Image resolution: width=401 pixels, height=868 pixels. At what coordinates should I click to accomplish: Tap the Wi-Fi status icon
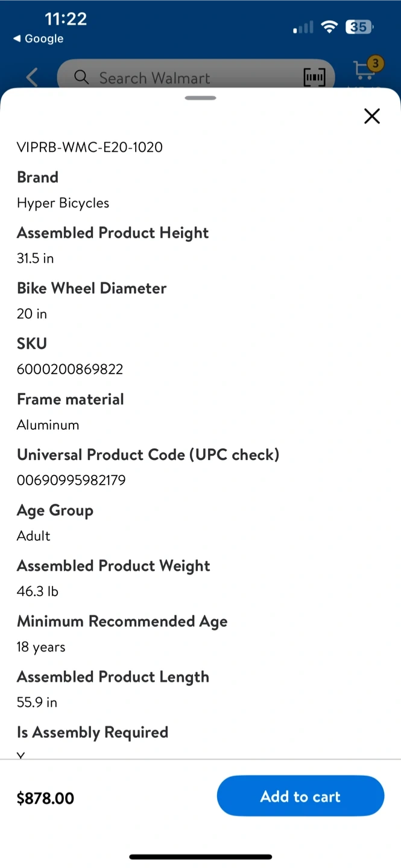click(329, 27)
